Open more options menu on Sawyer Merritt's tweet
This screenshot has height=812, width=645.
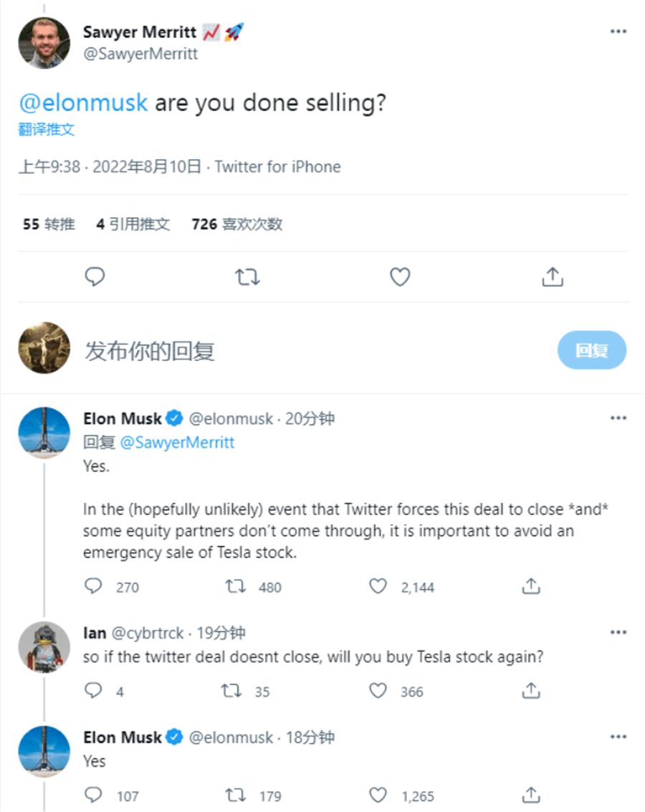point(618,32)
